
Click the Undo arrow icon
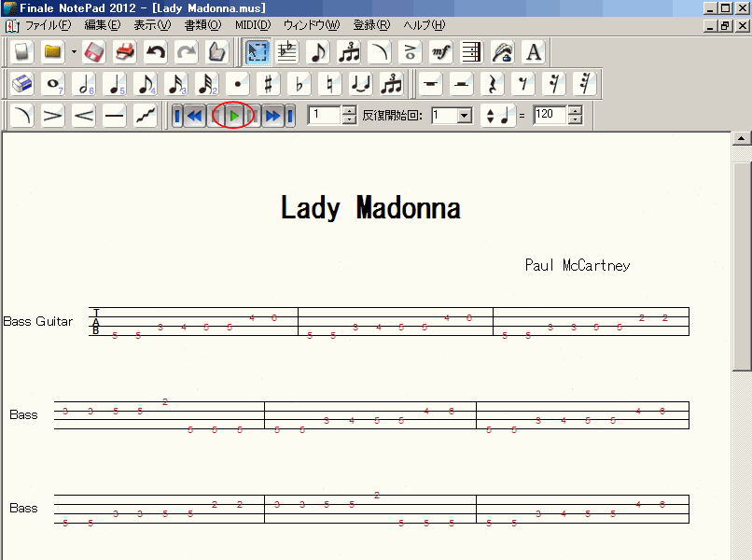(156, 52)
